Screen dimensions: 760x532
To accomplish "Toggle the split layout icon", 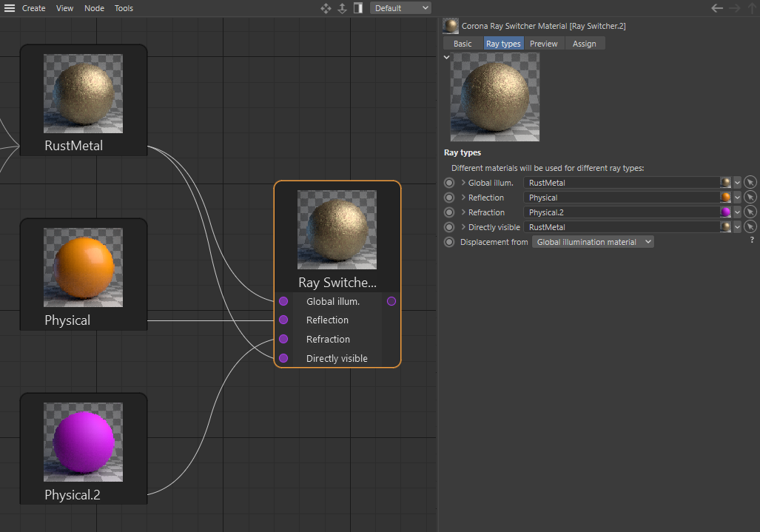I will (x=358, y=8).
